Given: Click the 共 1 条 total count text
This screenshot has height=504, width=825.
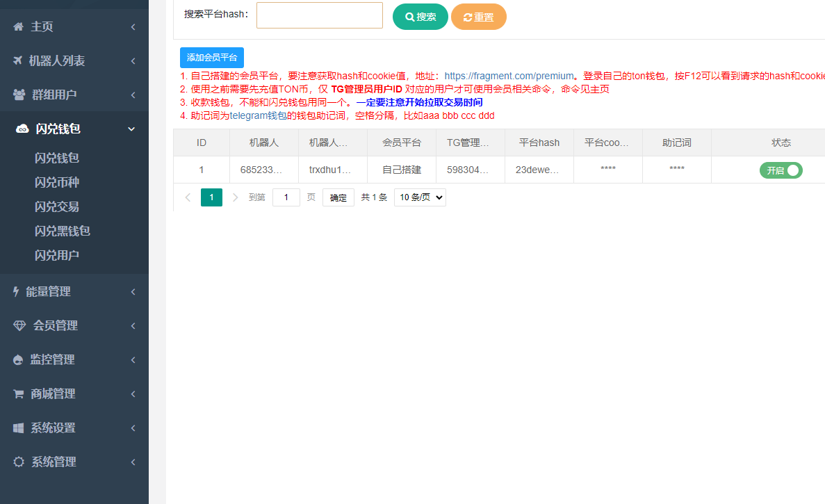Looking at the screenshot, I should coord(374,197).
